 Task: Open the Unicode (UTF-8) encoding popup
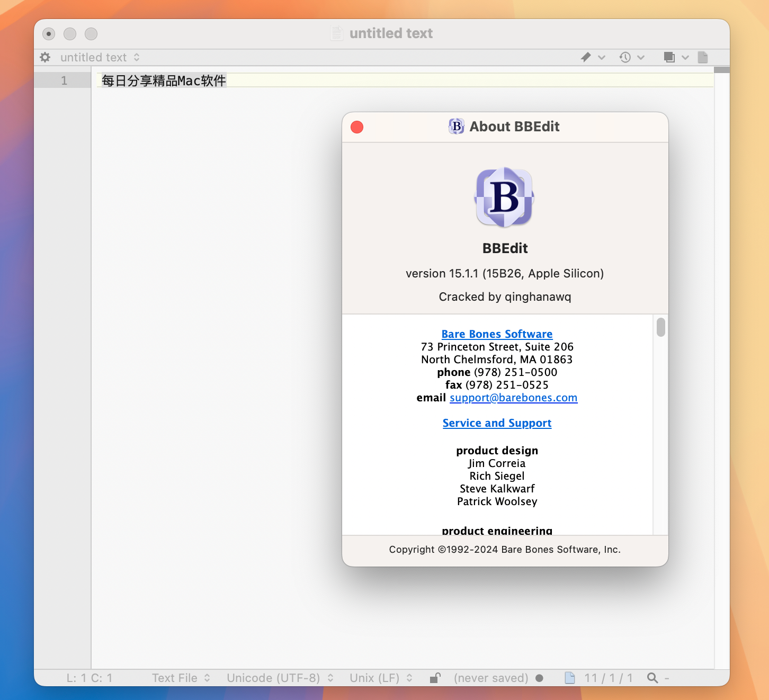point(280,678)
